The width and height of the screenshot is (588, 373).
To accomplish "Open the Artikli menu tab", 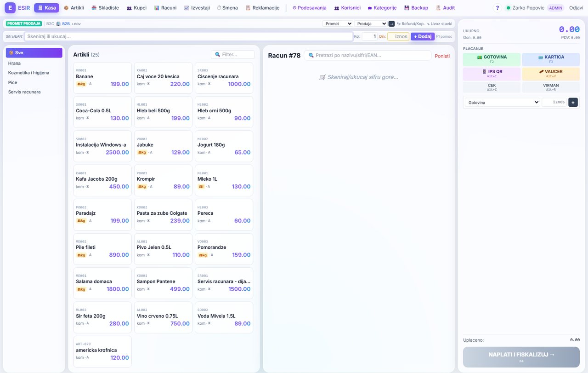I will [x=74, y=8].
